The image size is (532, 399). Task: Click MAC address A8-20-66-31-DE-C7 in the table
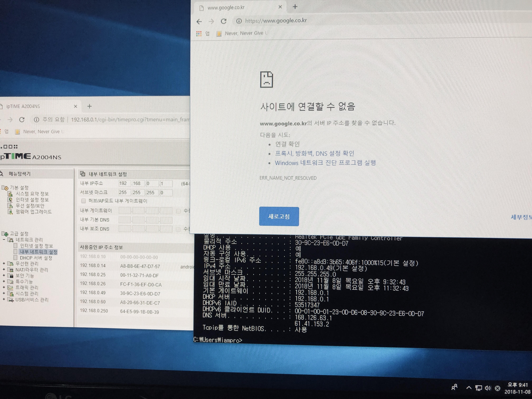pyautogui.click(x=140, y=303)
